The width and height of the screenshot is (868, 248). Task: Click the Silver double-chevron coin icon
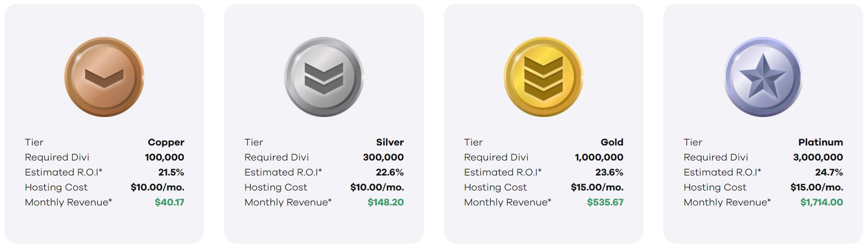coord(324,77)
